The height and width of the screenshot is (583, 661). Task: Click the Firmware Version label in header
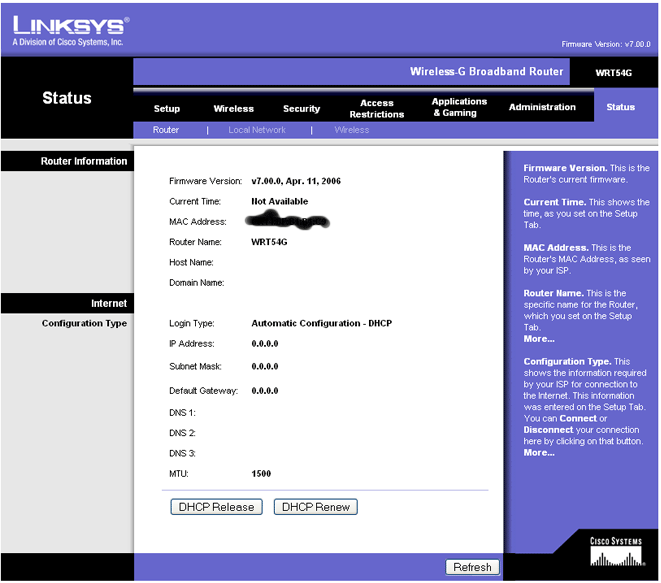click(x=606, y=44)
